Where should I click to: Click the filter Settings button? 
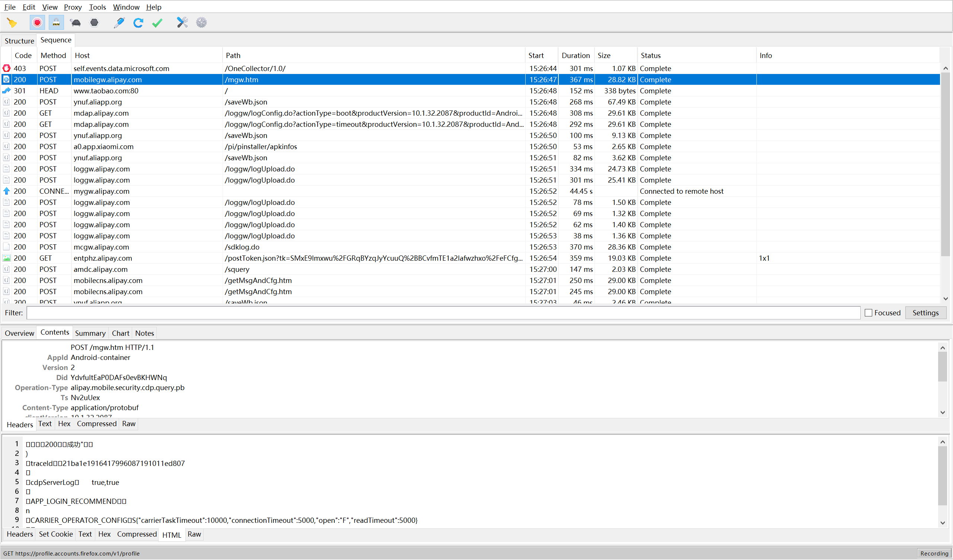925,313
